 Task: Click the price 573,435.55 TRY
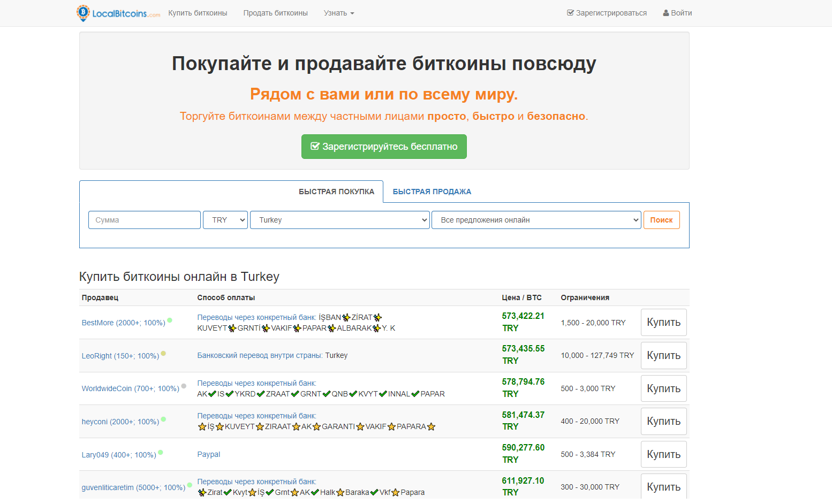click(x=523, y=355)
